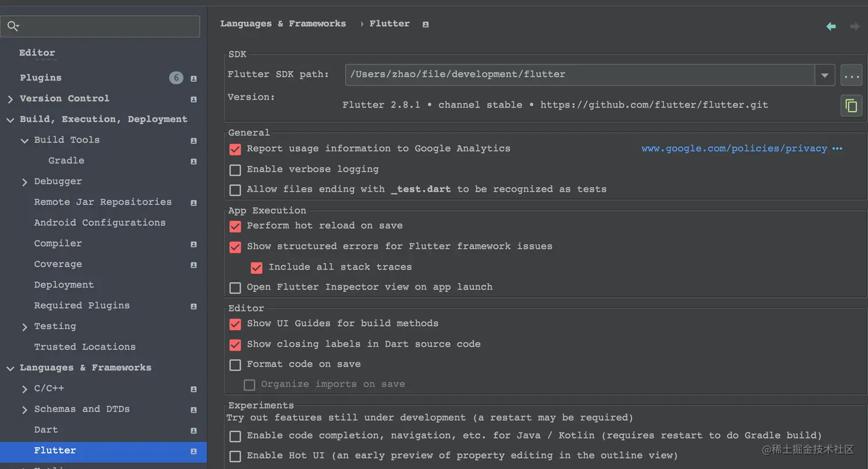Click the browse button next to SDK path
The image size is (868, 469).
click(851, 75)
